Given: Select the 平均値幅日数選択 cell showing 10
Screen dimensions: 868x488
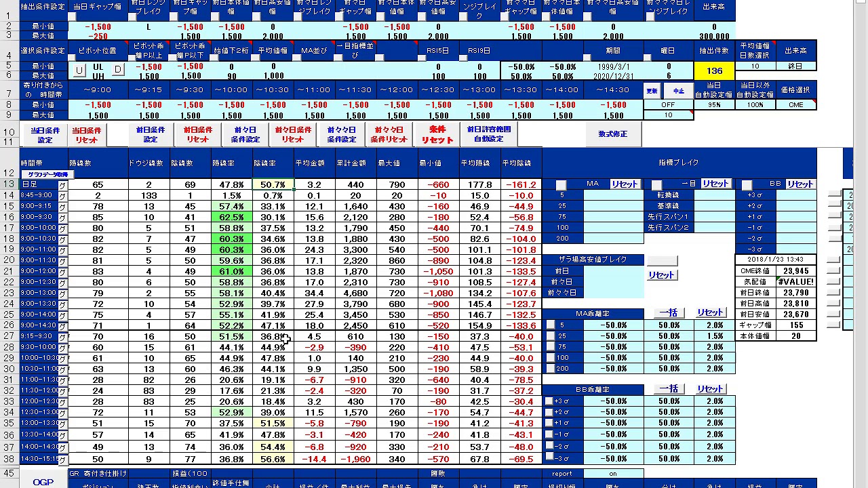Looking at the screenshot, I should click(755, 66).
